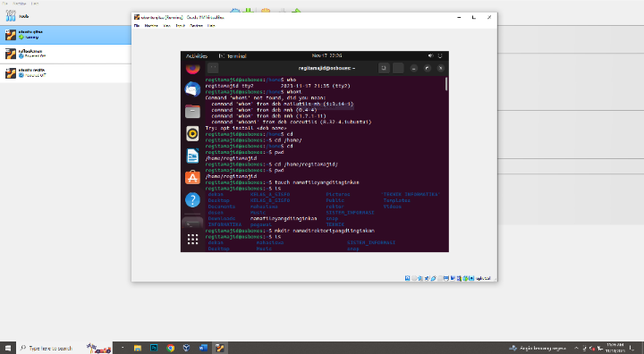Show hidden system tray icons chevron
644x354 pixels.
[x=576, y=349]
